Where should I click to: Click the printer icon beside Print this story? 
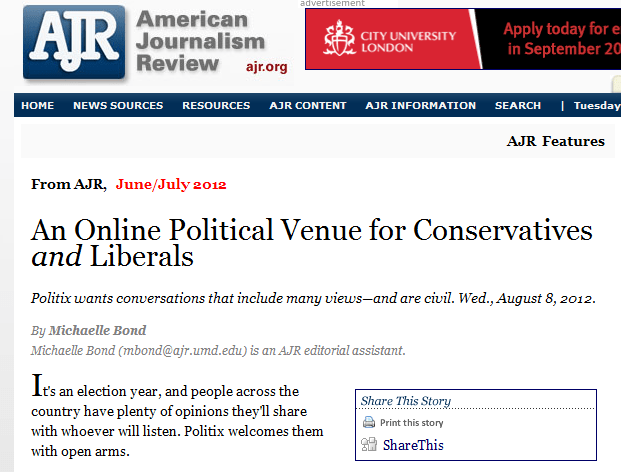368,423
